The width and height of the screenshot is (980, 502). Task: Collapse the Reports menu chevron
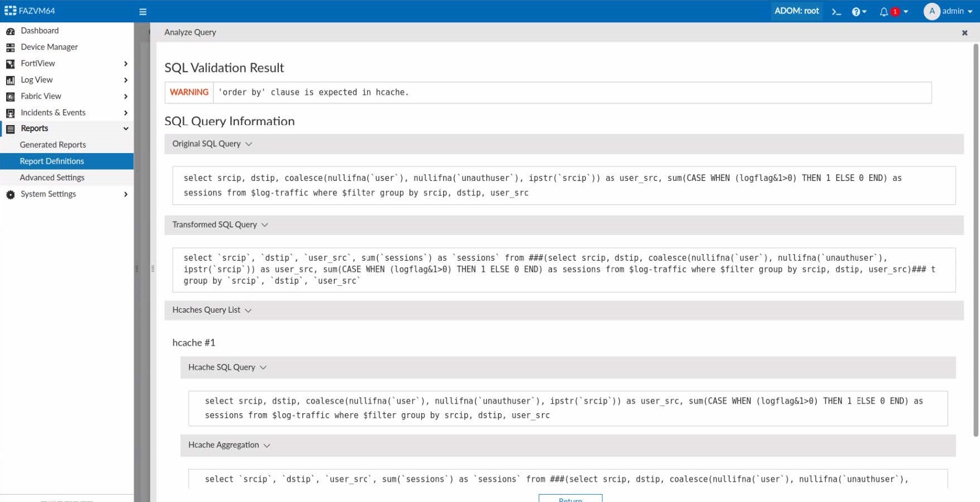(x=126, y=128)
